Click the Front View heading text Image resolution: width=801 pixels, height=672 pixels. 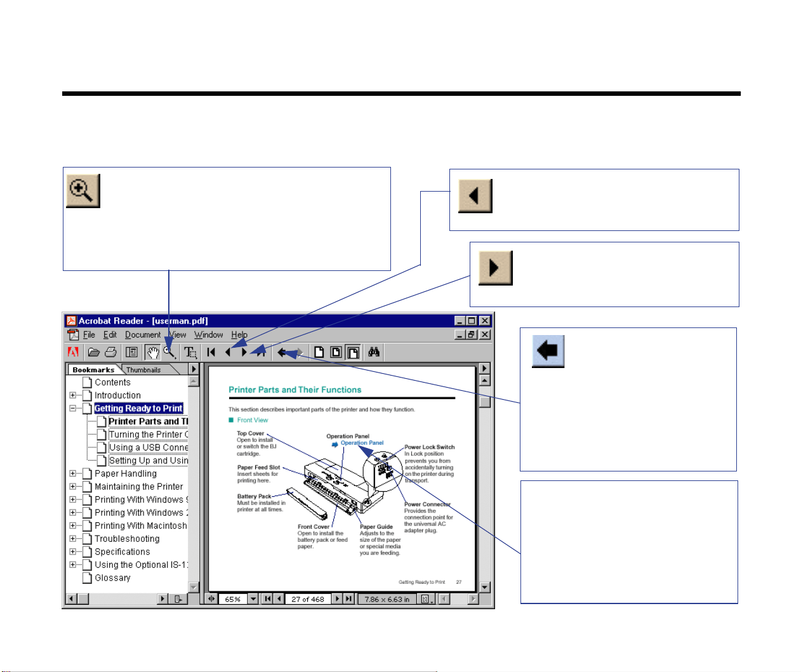[x=253, y=420]
